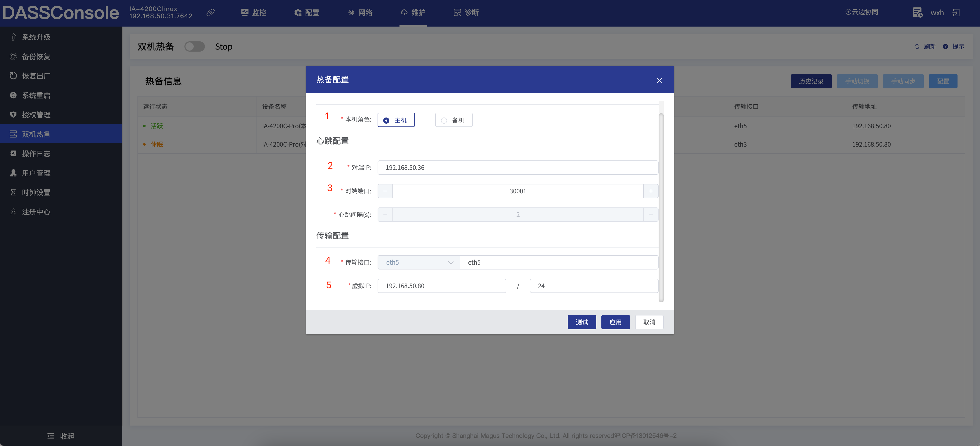Increase the 对端端口 port value
Image resolution: width=980 pixels, height=446 pixels.
(x=651, y=191)
